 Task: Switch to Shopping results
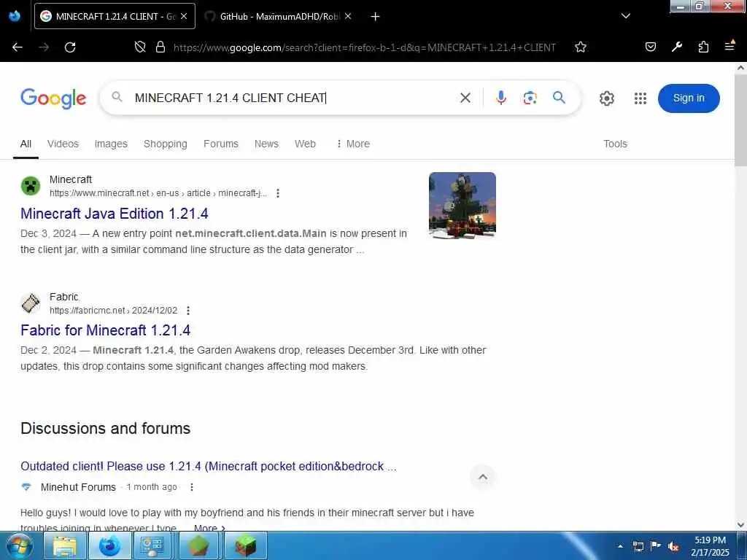coord(166,144)
